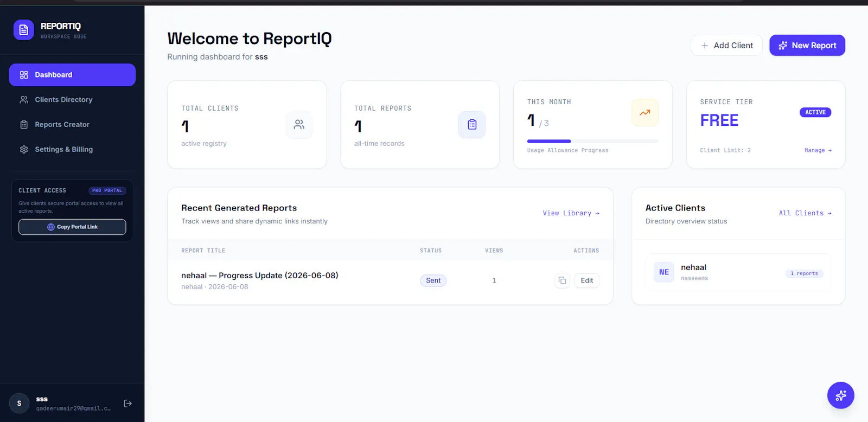
Task: Click the STATUS column header
Action: coord(431,251)
